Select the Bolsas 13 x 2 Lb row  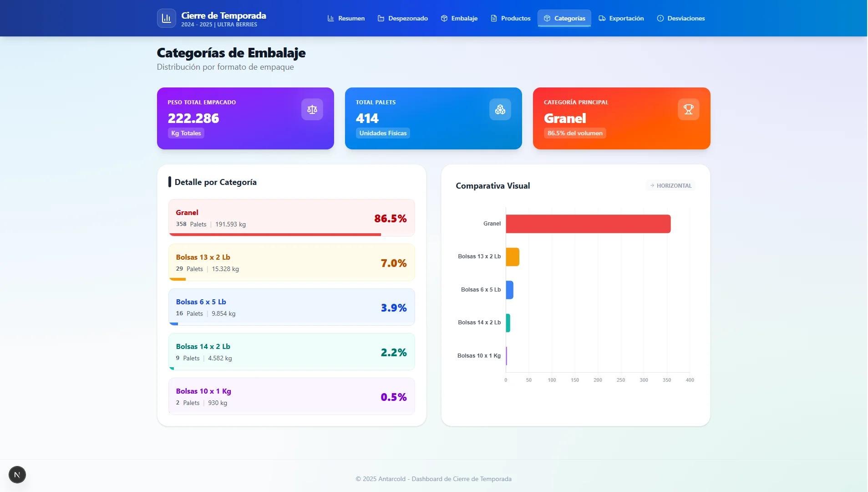click(x=291, y=262)
